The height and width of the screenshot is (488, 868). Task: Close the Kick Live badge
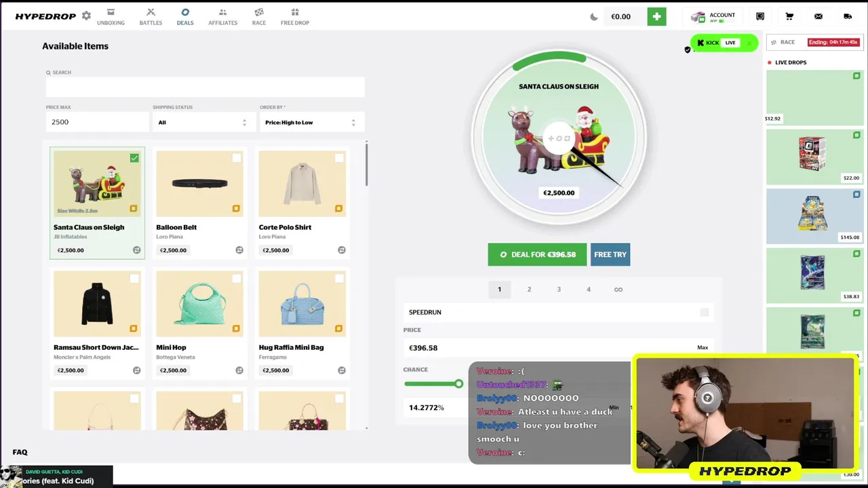749,43
